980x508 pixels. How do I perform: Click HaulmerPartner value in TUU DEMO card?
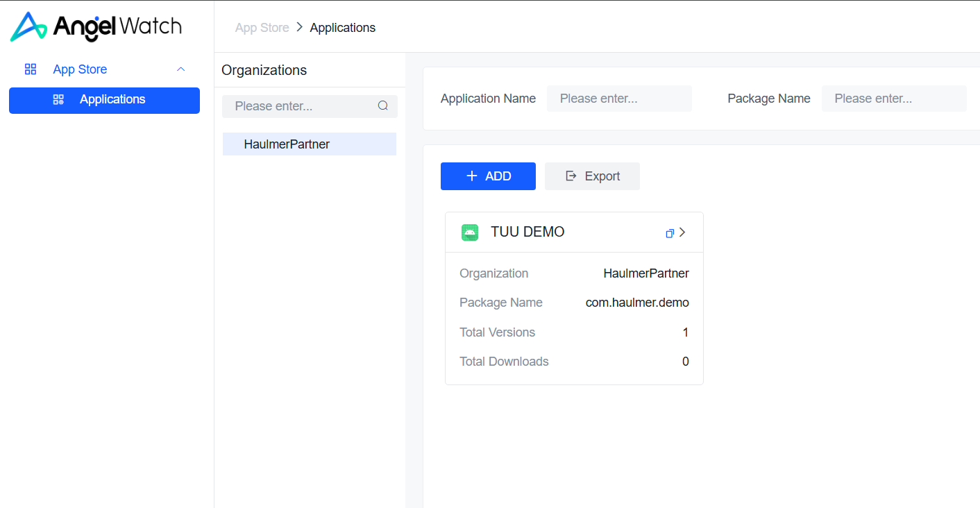(646, 273)
